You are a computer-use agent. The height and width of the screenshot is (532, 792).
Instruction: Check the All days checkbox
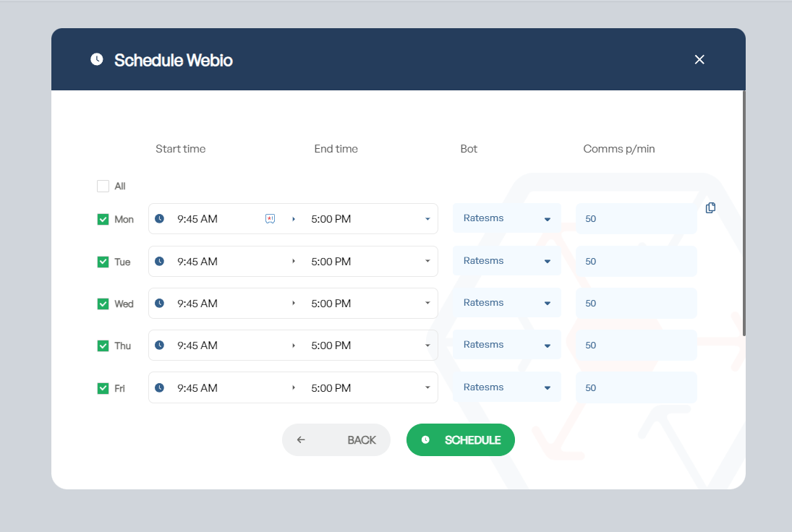[103, 186]
